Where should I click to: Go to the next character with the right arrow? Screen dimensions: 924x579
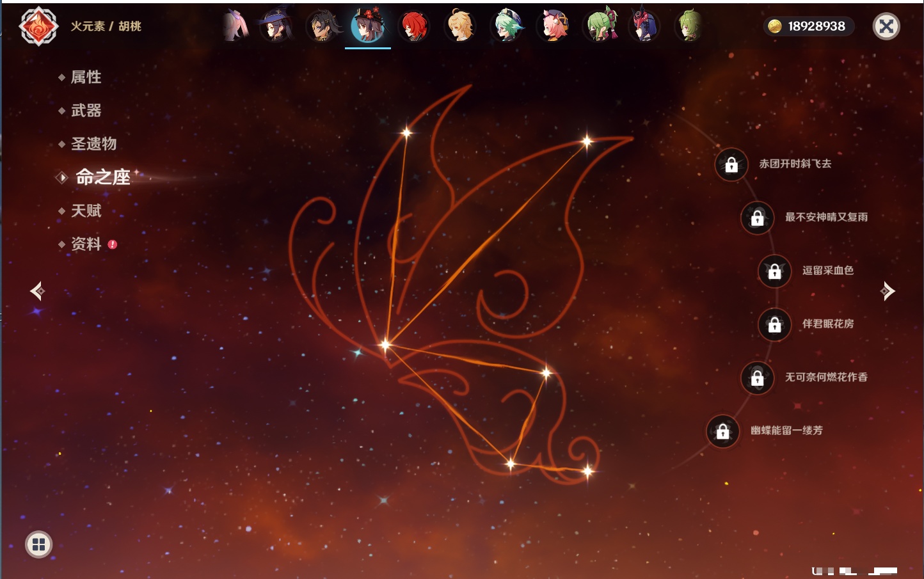tap(888, 291)
